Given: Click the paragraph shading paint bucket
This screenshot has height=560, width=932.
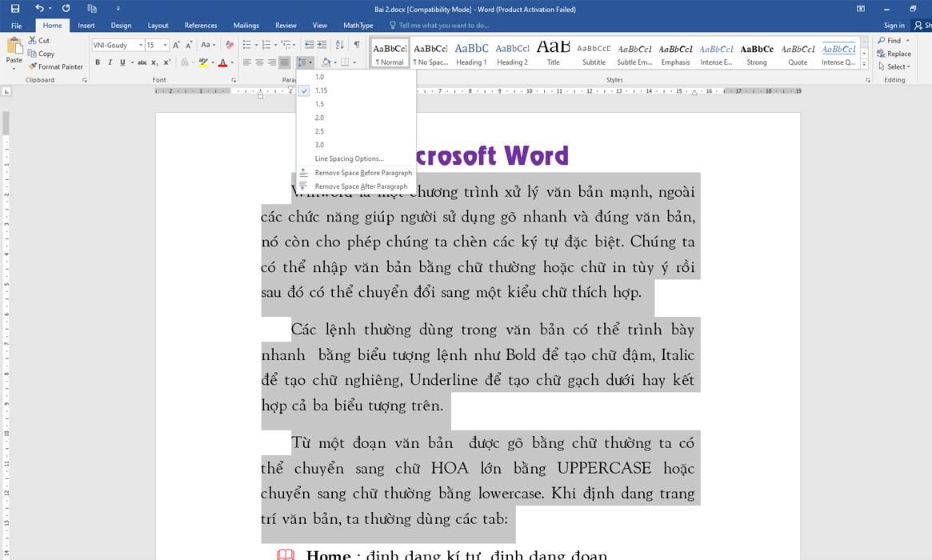Looking at the screenshot, I should tap(326, 62).
